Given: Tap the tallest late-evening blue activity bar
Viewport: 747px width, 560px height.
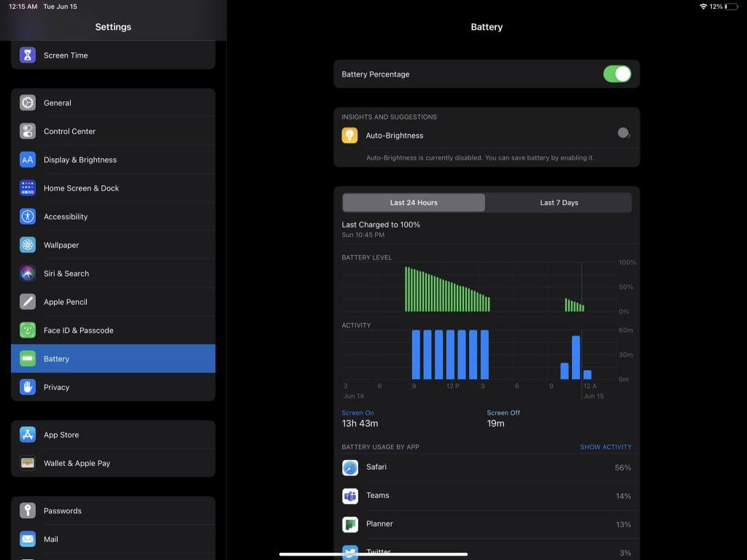Looking at the screenshot, I should (x=576, y=357).
